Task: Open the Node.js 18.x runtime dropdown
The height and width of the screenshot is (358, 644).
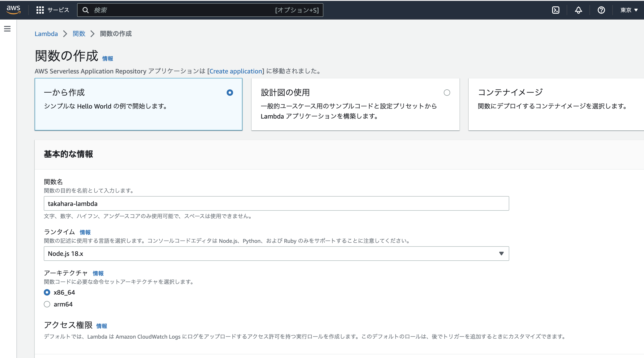Action: (x=276, y=254)
